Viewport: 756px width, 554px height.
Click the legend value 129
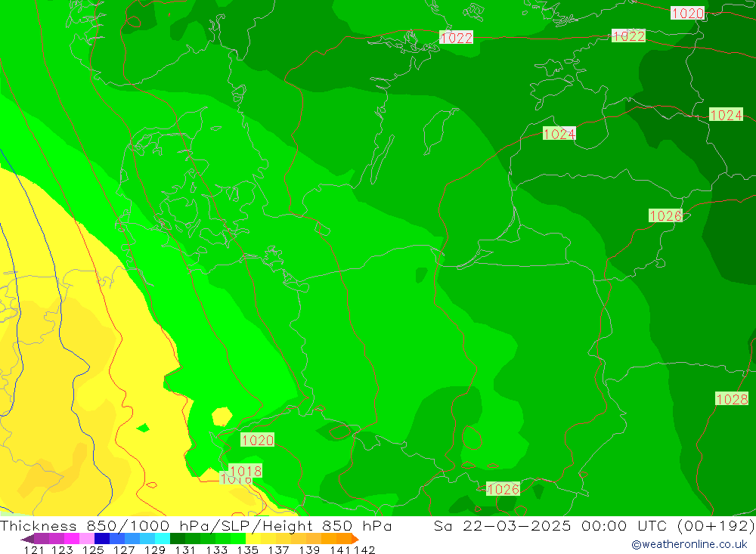tap(155, 549)
